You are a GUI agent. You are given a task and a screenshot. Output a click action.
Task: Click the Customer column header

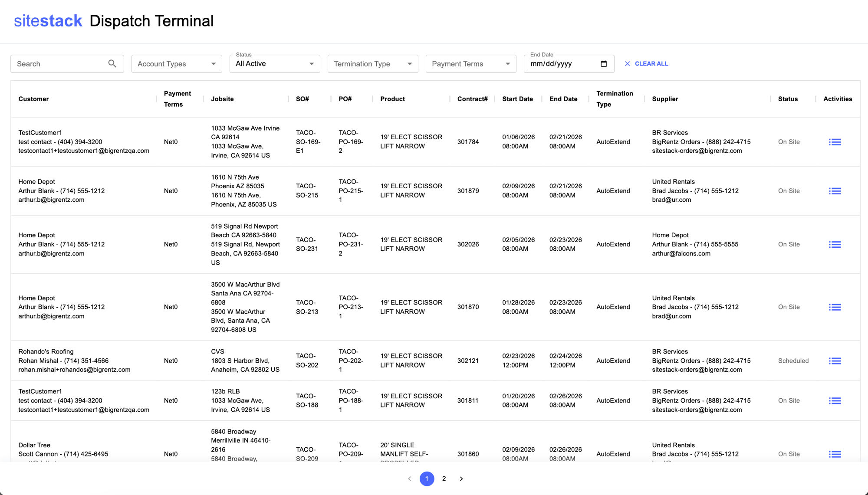pyautogui.click(x=34, y=99)
